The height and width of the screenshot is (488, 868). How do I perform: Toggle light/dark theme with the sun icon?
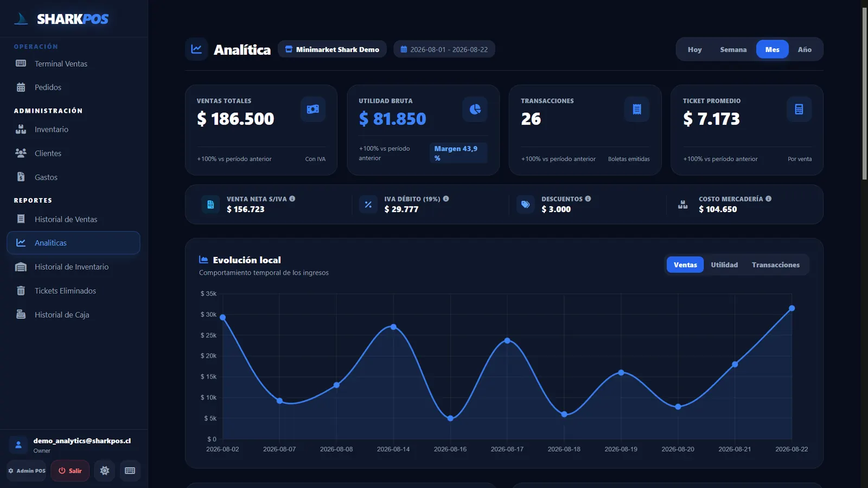[105, 471]
